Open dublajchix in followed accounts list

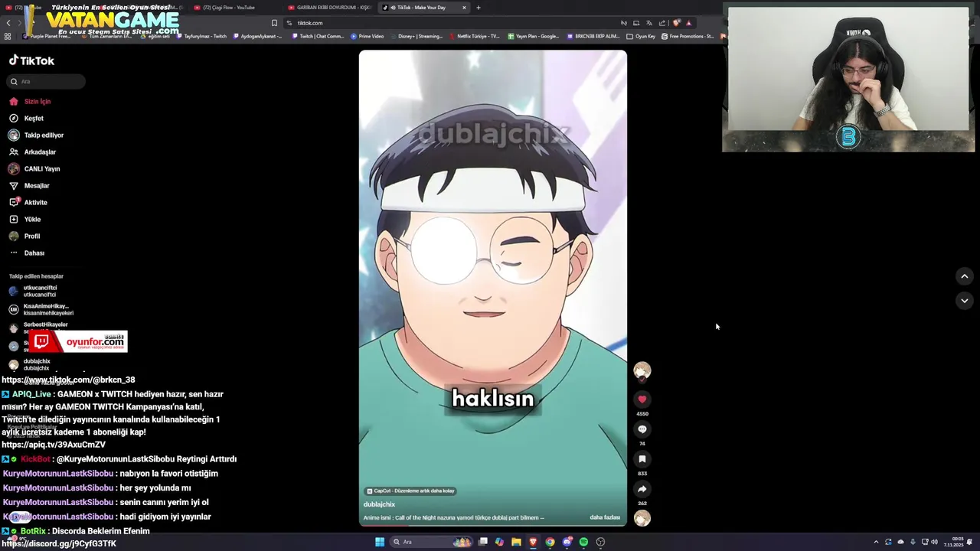[x=29, y=364]
